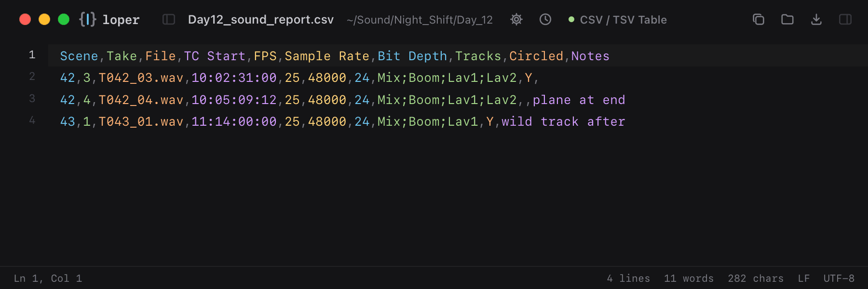The width and height of the screenshot is (868, 289).
Task: Click Mix;Boom;Lav1 tracks value on line 4
Action: point(428,121)
